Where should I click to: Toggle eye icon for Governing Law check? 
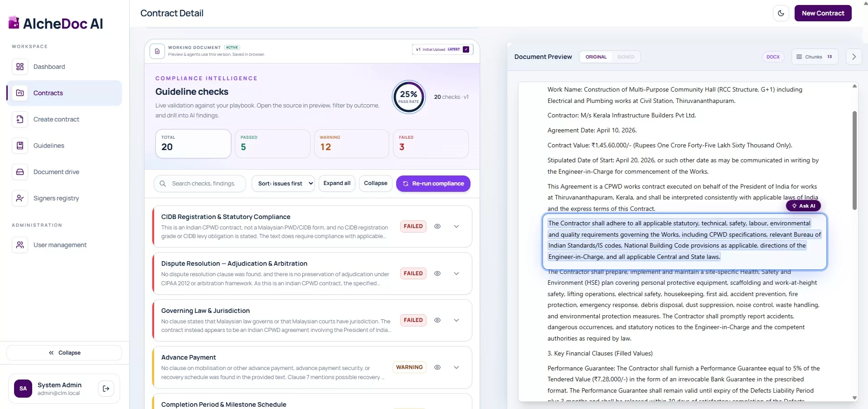point(437,320)
